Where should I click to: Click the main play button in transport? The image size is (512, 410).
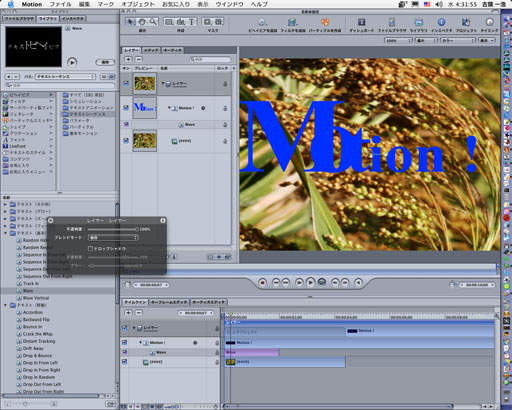click(310, 283)
